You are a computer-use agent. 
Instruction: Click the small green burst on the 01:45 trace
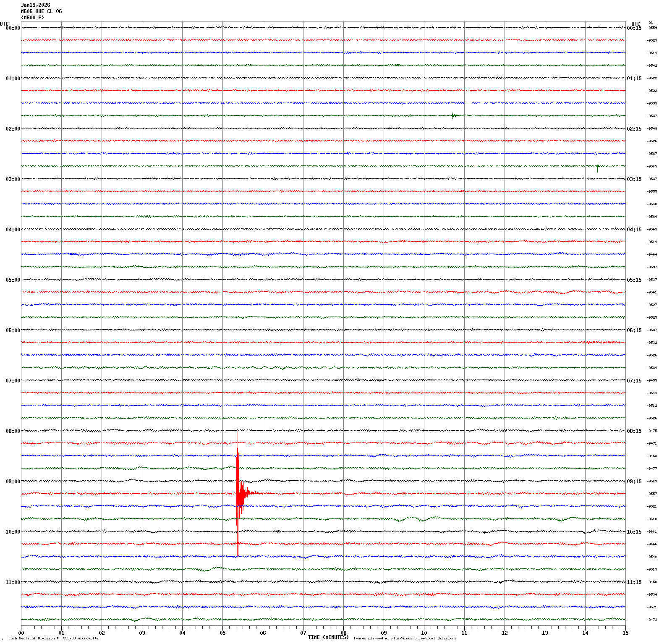pos(453,115)
